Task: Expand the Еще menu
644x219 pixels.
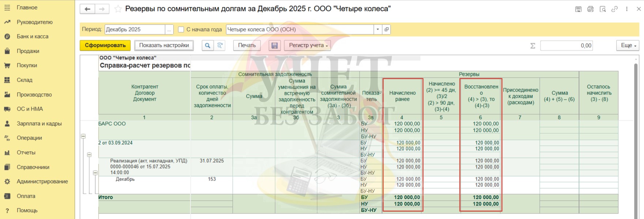Action: [628, 45]
